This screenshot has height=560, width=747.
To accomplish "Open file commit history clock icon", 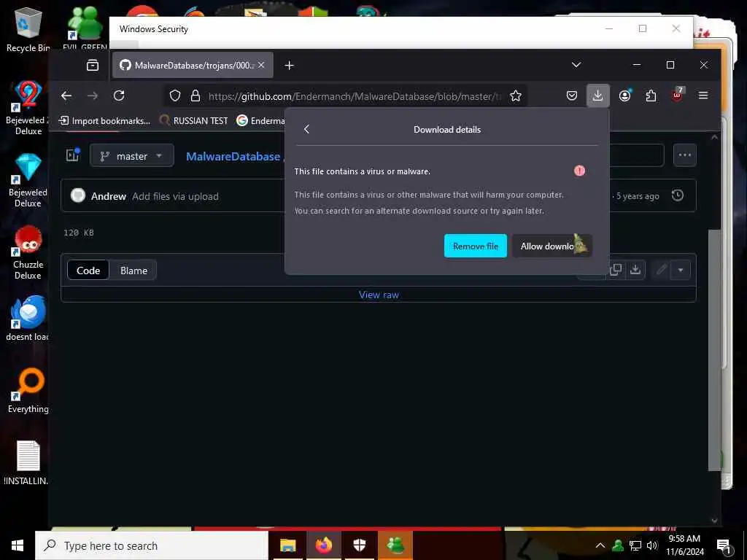I will point(678,195).
